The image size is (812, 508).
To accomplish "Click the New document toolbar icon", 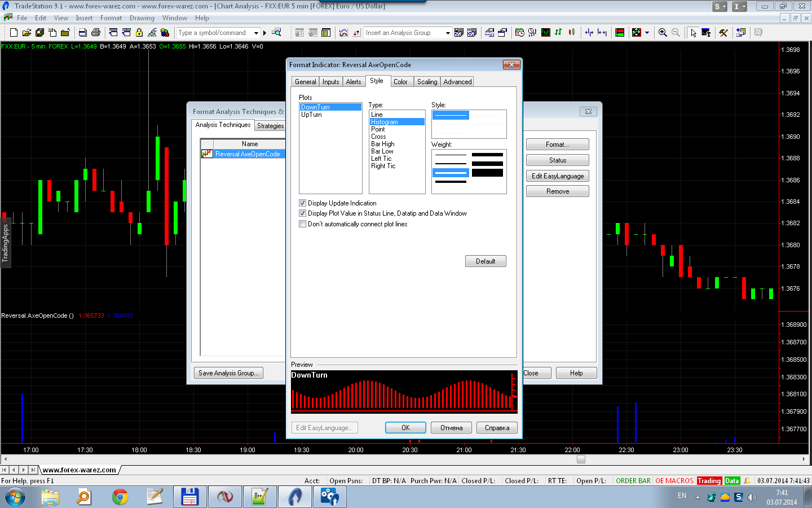I will (x=14, y=33).
